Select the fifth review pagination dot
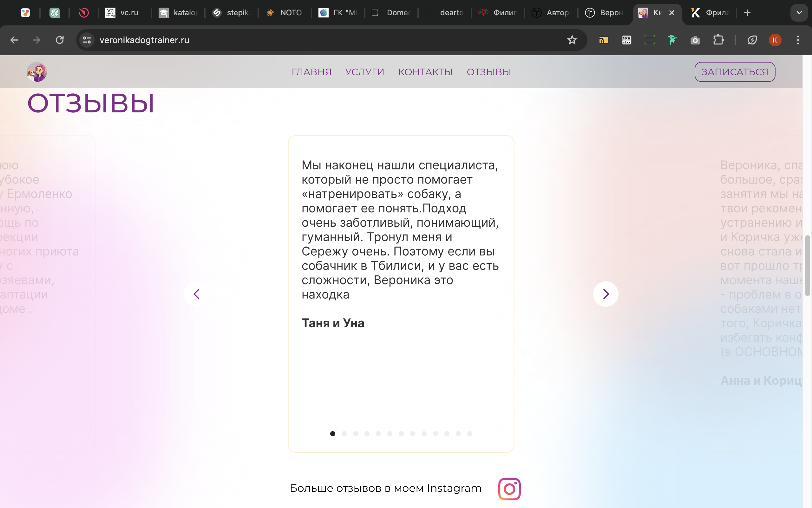 378,434
